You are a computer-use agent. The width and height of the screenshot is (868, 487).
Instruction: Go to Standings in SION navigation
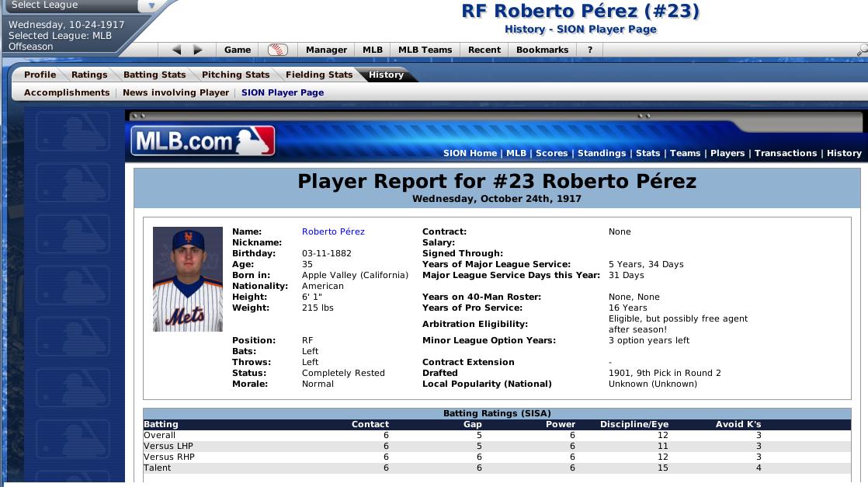click(602, 153)
